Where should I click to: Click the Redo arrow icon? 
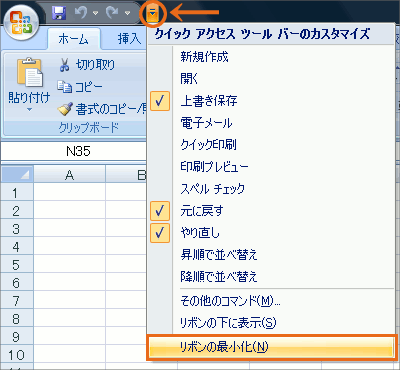(x=113, y=13)
